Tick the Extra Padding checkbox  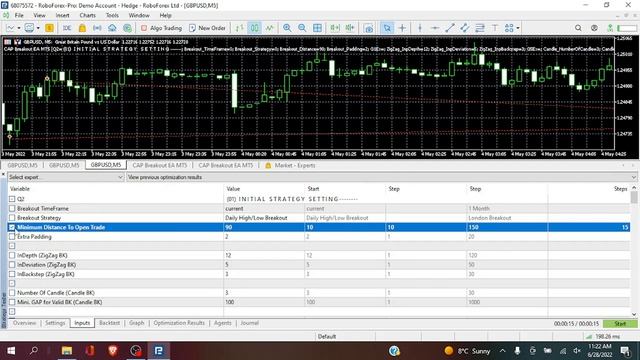point(12,237)
